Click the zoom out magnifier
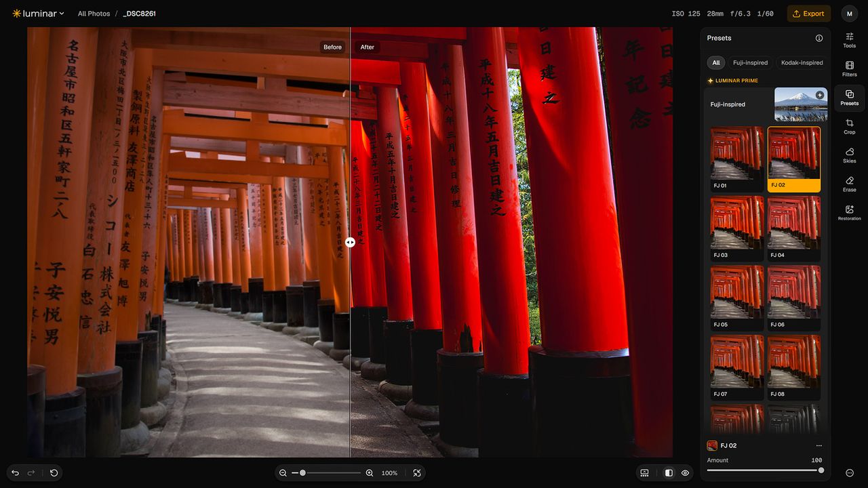The width and height of the screenshot is (868, 488). [x=283, y=473]
